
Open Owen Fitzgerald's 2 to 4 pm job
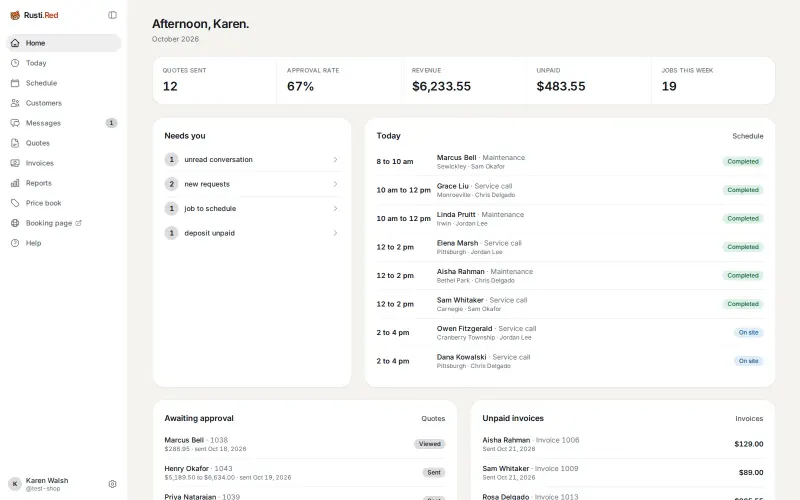(x=570, y=333)
